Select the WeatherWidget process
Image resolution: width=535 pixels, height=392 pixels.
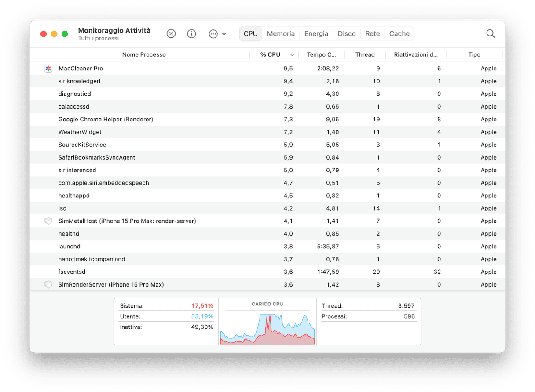tap(267, 132)
